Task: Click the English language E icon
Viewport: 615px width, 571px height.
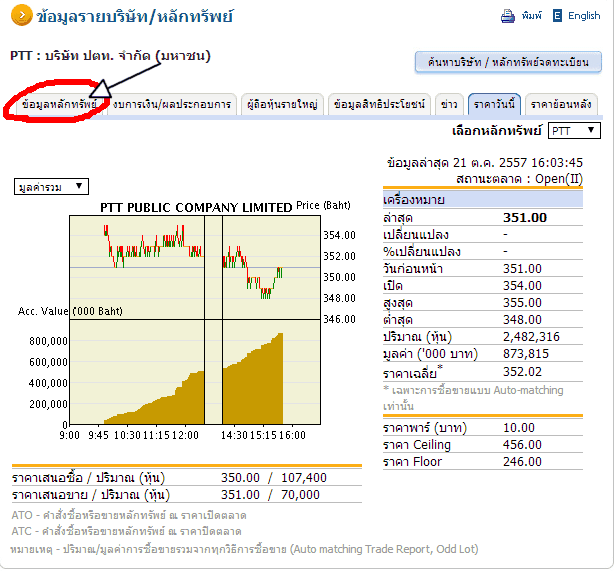Action: coord(557,16)
